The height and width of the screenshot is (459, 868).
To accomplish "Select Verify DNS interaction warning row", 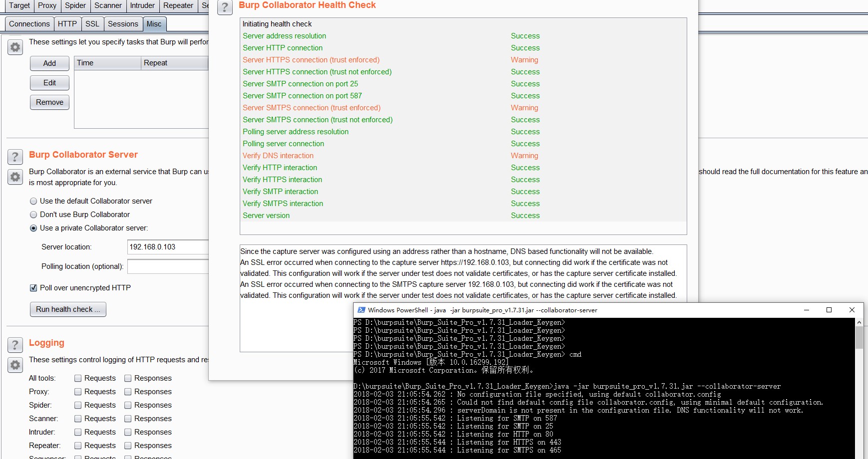I will (463, 156).
